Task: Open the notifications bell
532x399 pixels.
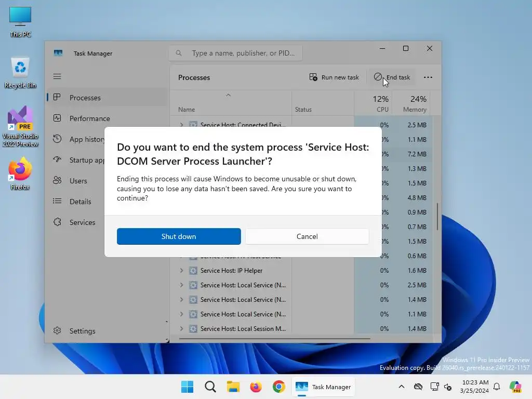Action: (x=497, y=387)
